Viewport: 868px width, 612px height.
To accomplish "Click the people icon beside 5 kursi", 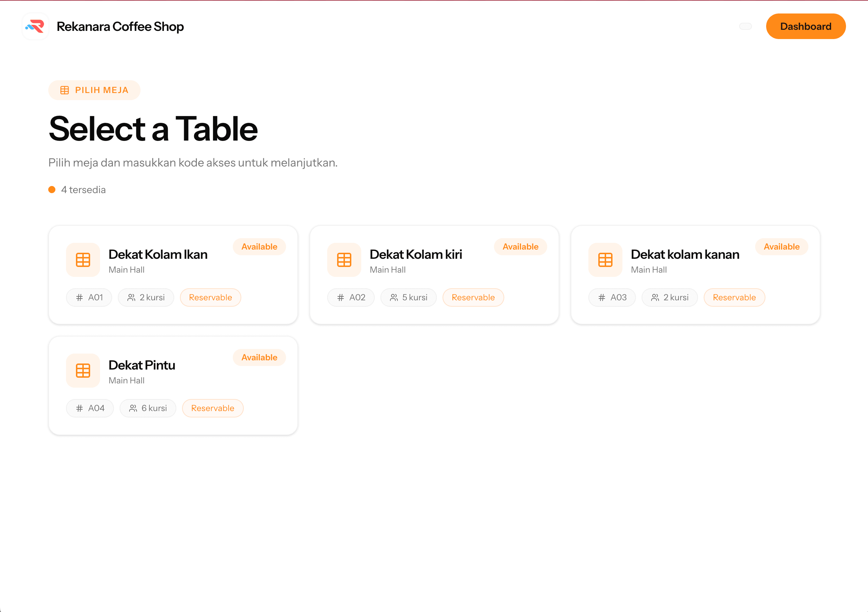I will pos(394,298).
